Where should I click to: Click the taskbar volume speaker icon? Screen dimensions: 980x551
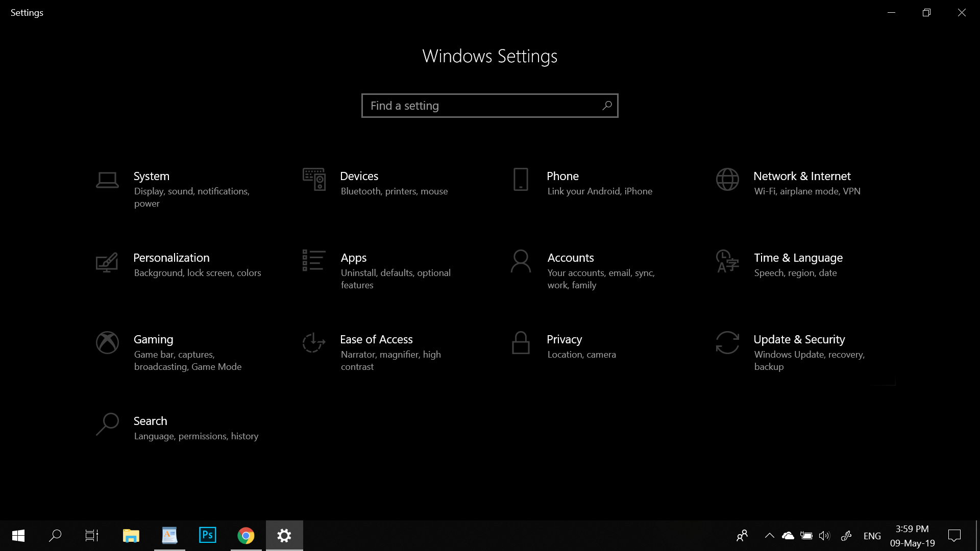coord(824,536)
